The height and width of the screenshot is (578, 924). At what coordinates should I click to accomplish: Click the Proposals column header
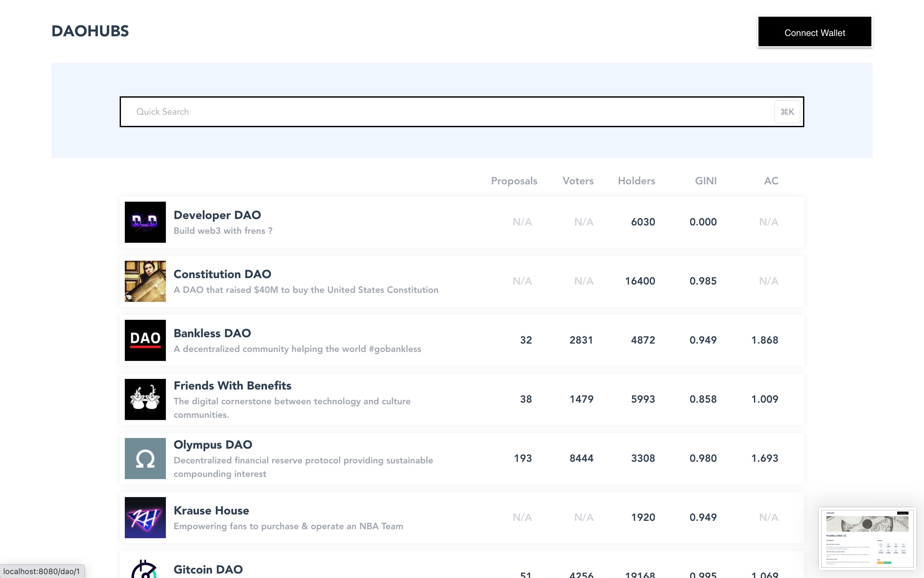point(514,181)
